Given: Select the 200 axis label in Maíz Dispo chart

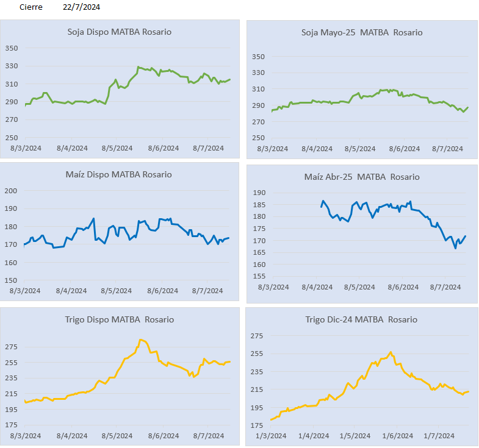Looking at the screenshot, I should (12, 191).
